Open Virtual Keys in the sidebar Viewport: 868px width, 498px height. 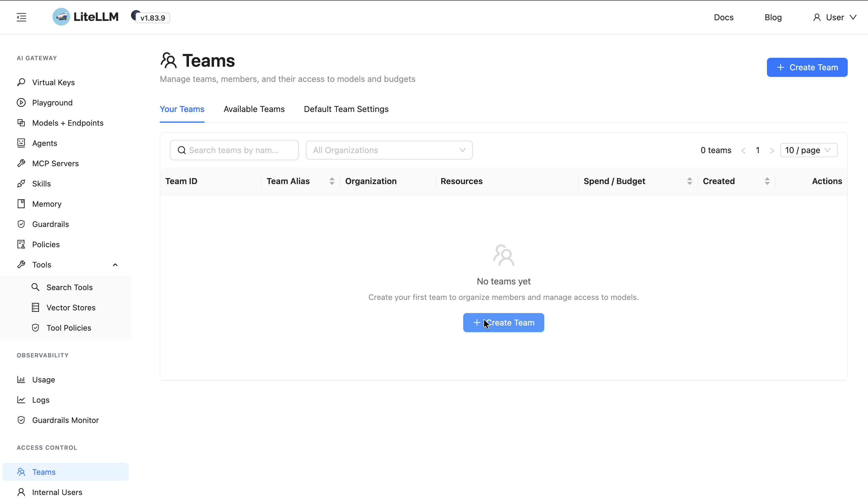pyautogui.click(x=53, y=83)
